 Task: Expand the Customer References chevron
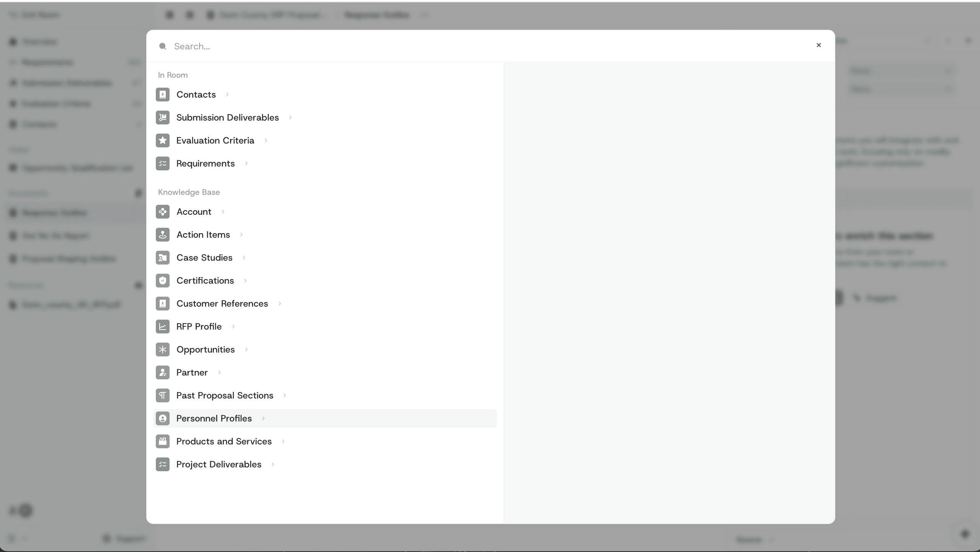(280, 304)
